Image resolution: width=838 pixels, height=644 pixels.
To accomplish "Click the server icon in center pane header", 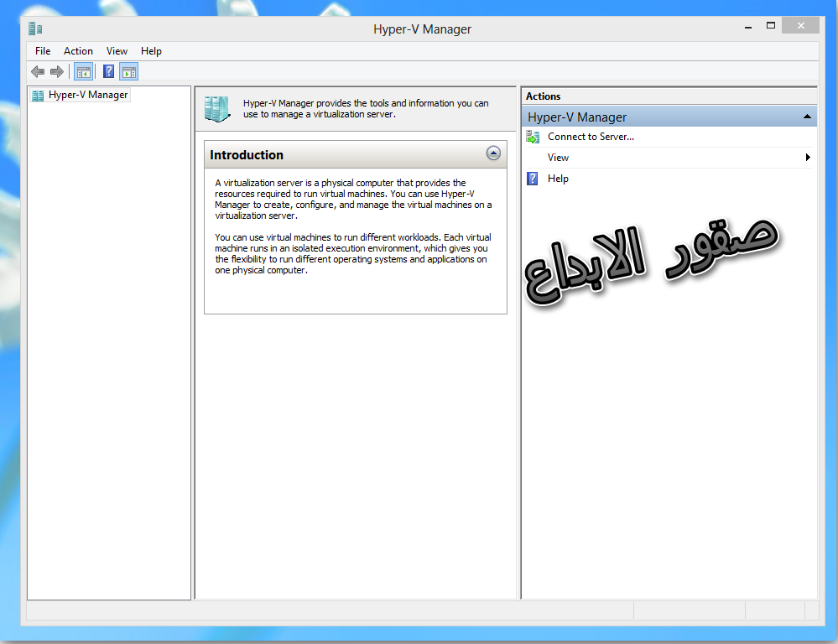I will (x=216, y=109).
